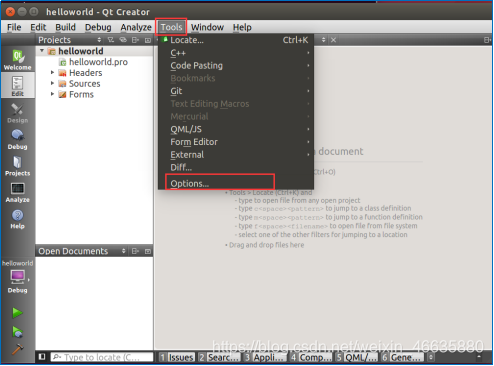Image resolution: width=494 pixels, height=366 pixels.
Task: Toggle the left sidebar visibility icon
Action: pyautogui.click(x=42, y=357)
